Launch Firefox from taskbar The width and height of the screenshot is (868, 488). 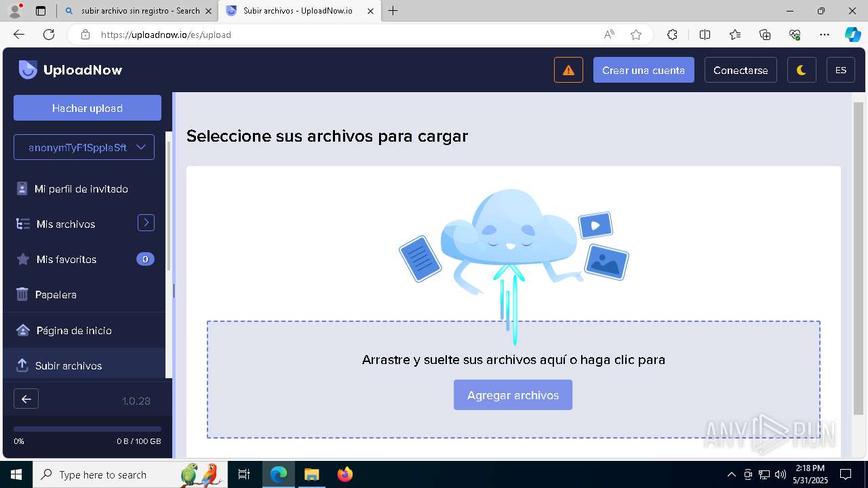pyautogui.click(x=345, y=474)
